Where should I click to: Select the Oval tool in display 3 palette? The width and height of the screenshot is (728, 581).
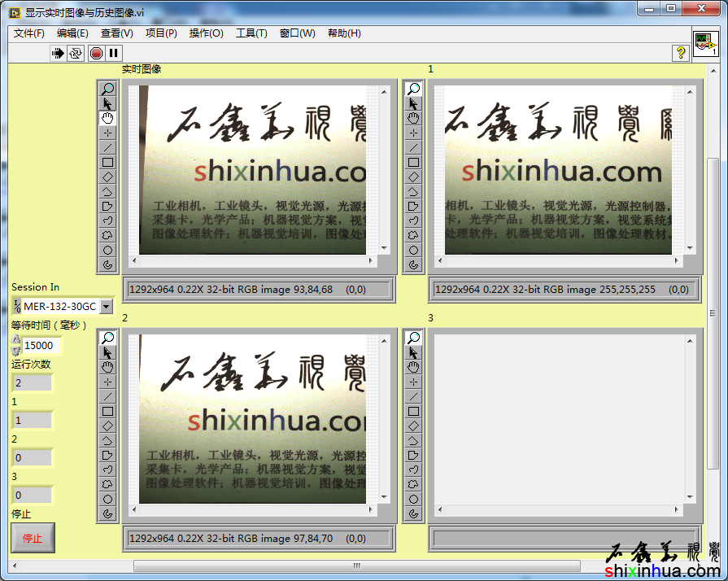(x=413, y=499)
